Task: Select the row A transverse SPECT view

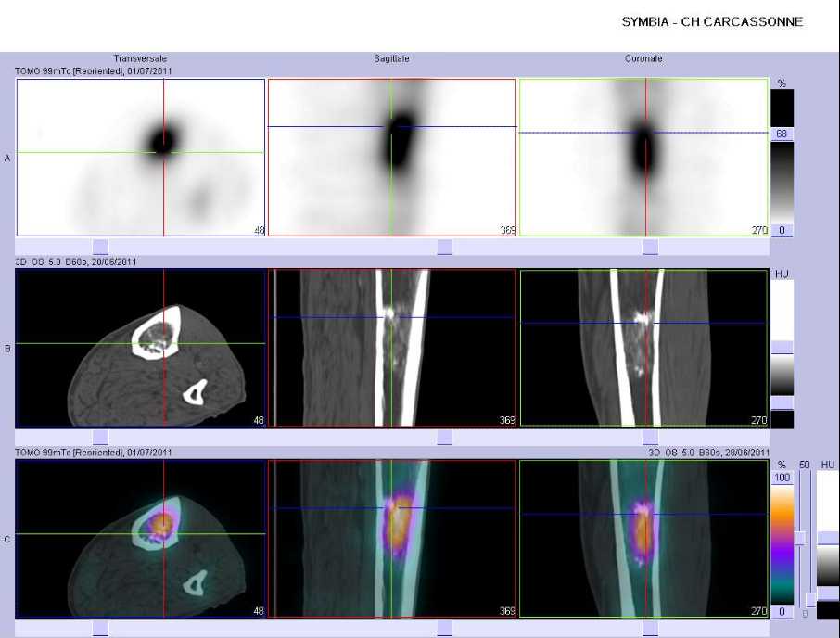Action: click(x=141, y=158)
